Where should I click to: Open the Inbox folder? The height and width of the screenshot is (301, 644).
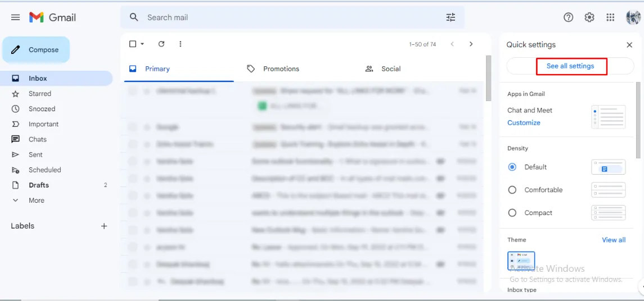56,78
